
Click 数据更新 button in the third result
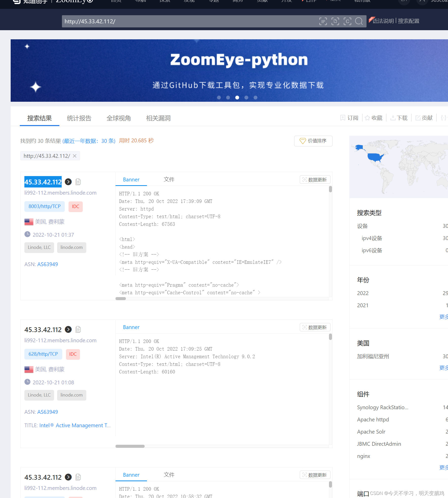tap(315, 475)
